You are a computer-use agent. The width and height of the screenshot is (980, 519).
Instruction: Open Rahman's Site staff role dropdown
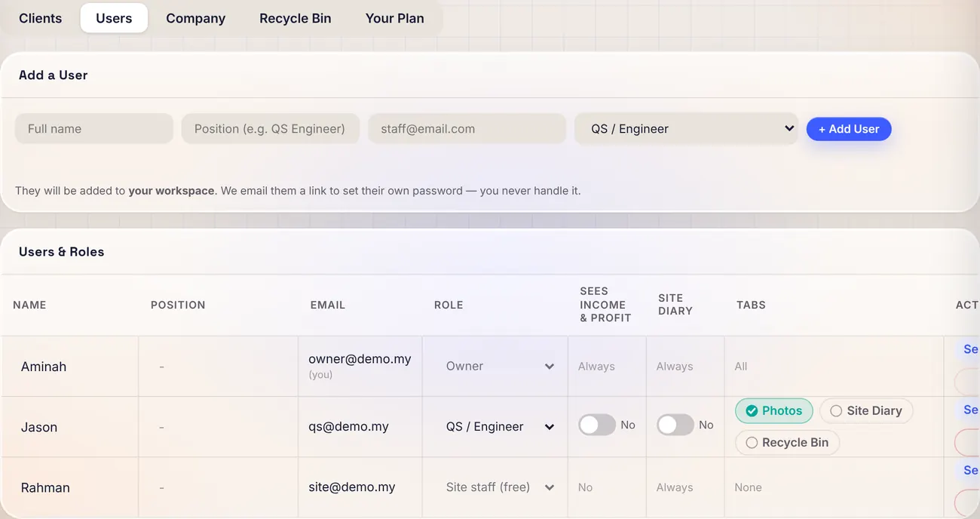[499, 487]
